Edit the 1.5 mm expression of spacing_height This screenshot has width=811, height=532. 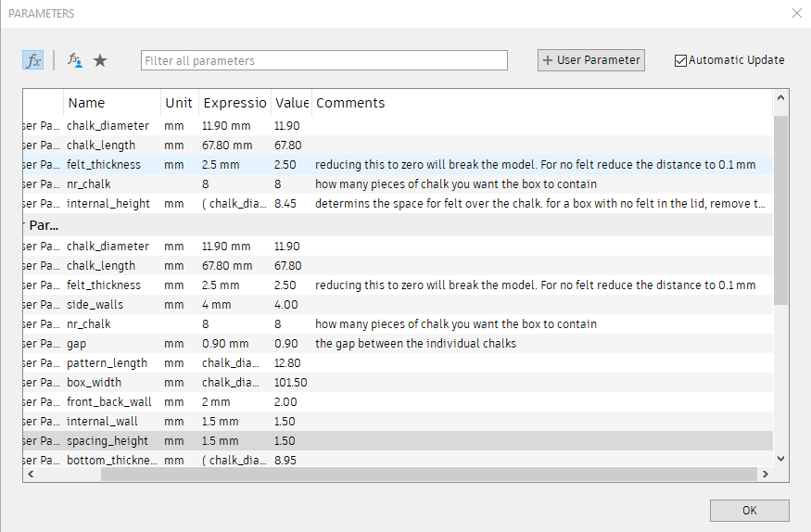220,441
